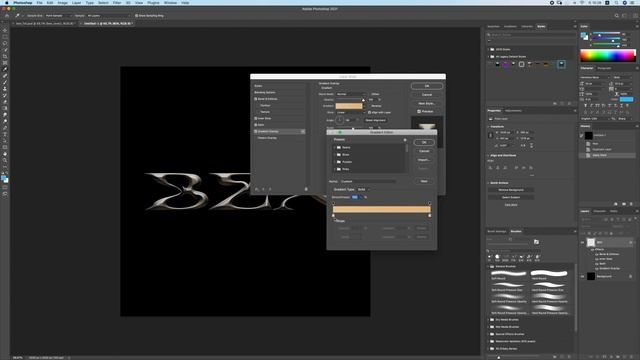Toggle the Inner Glow checkbox
The width and height of the screenshot is (640, 360).
(256, 118)
